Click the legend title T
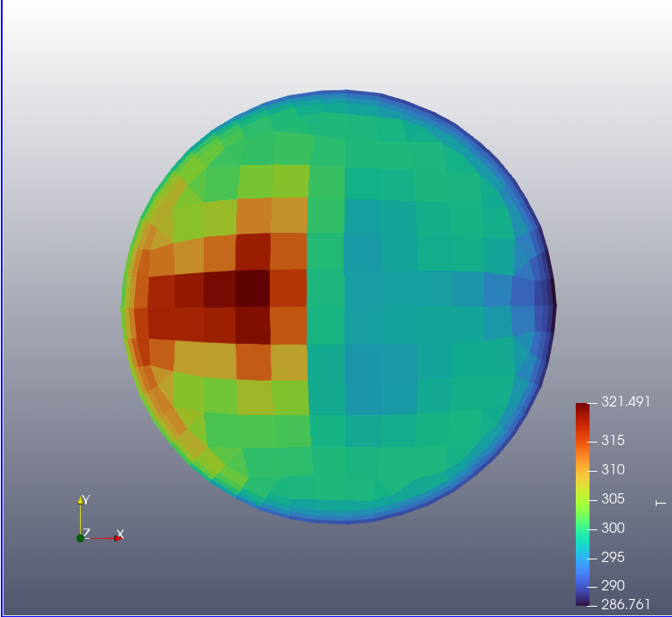 coord(660,503)
